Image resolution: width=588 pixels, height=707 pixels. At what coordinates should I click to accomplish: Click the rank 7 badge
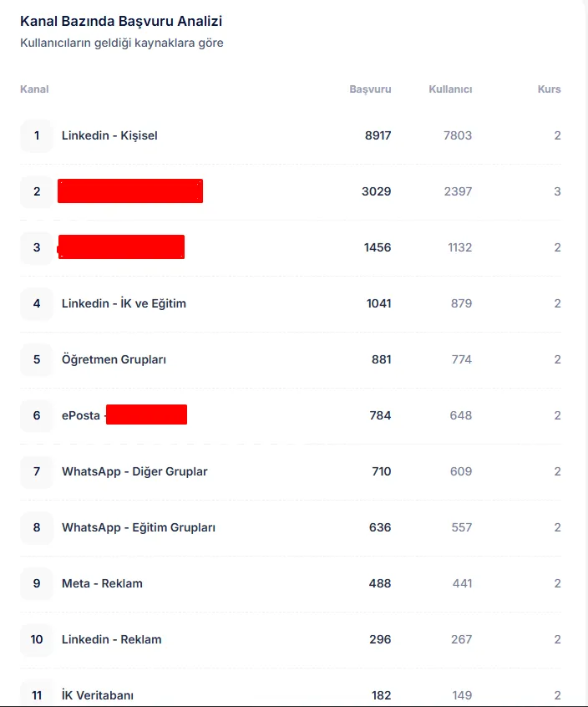37,471
